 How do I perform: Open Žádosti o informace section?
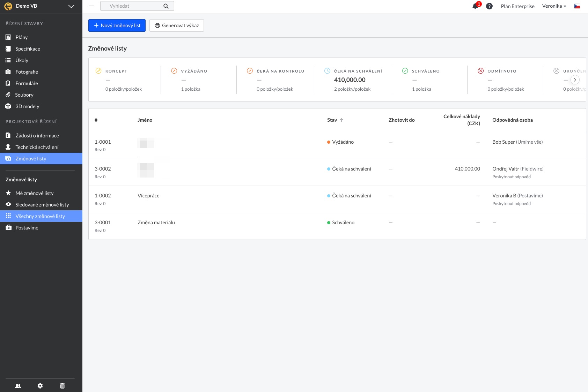click(37, 136)
